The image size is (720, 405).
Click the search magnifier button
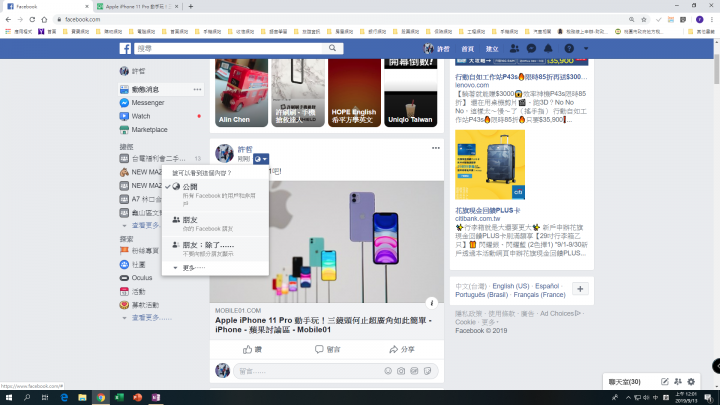tap(332, 48)
